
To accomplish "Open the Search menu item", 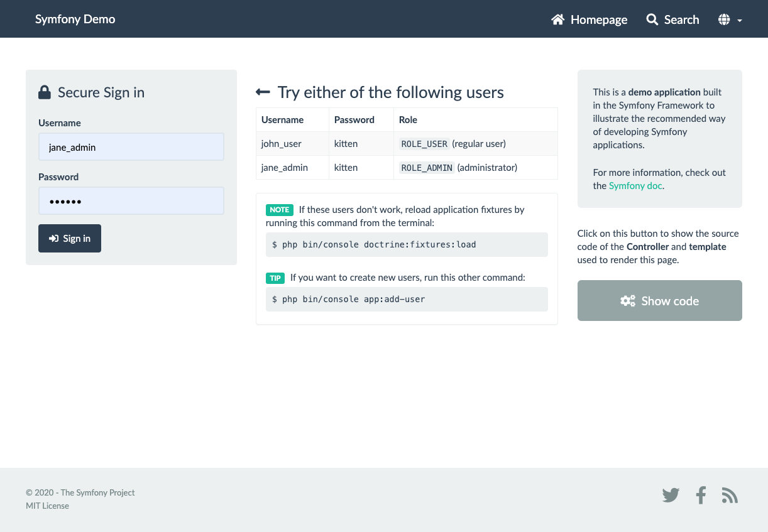I will pos(672,19).
